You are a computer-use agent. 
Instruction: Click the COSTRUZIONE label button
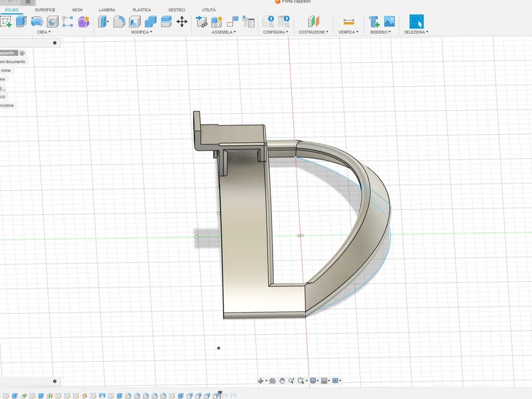pos(313,32)
